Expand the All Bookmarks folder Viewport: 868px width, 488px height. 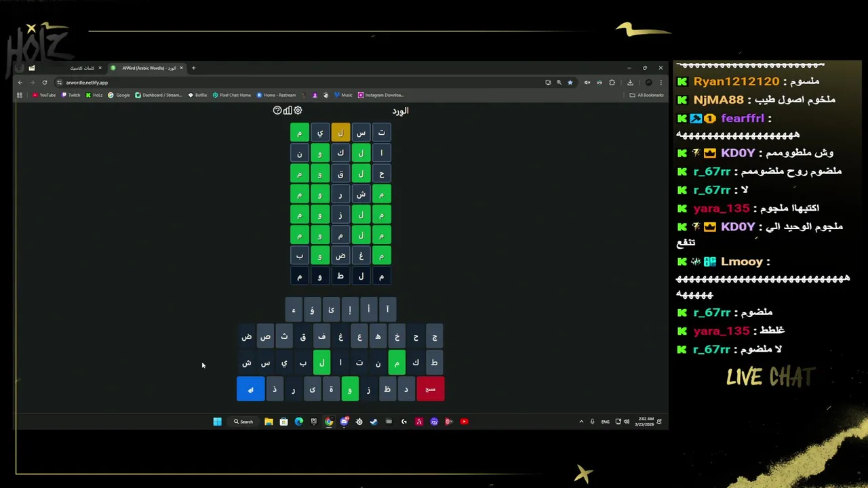tap(646, 95)
